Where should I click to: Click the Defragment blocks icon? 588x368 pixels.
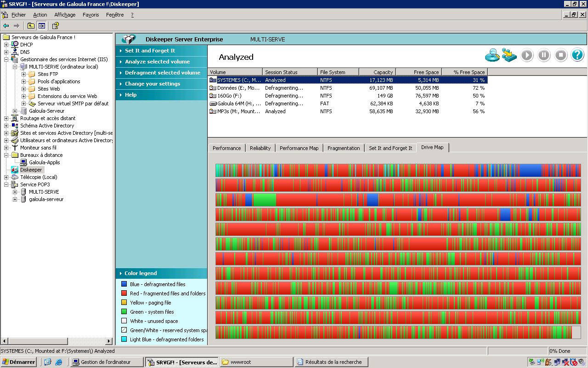[509, 55]
